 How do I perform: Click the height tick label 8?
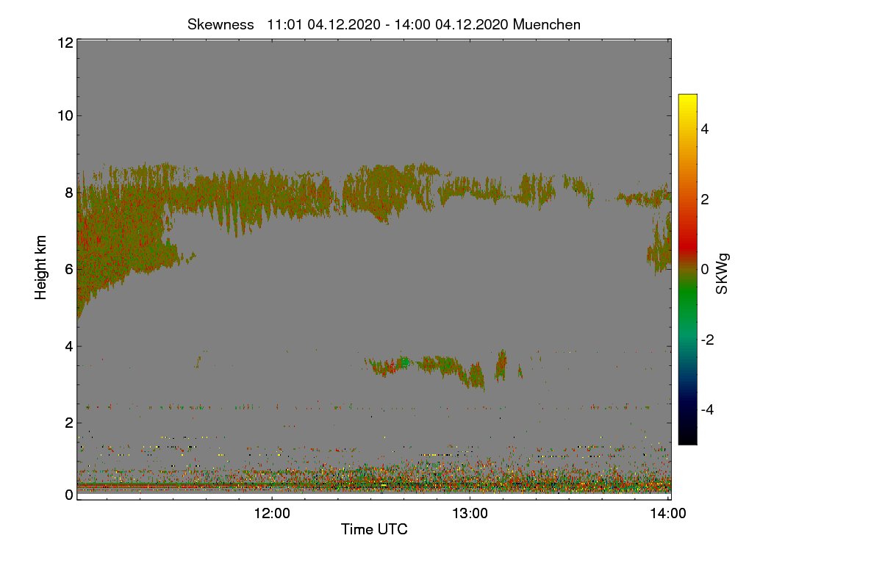(69, 193)
